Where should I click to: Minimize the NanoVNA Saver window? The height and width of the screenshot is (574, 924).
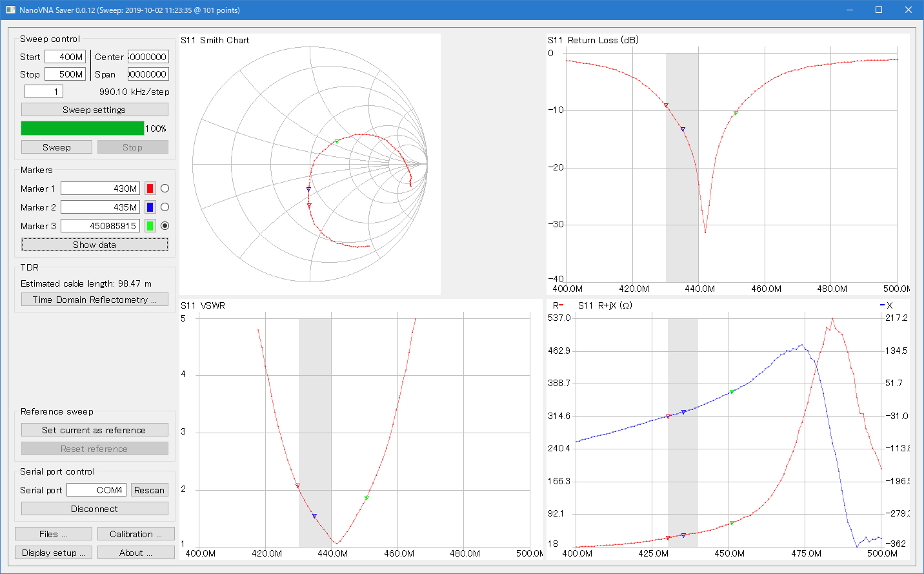[850, 10]
